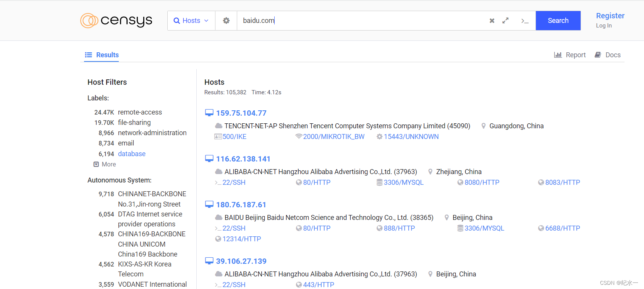The width and height of the screenshot is (644, 289).
Task: Click the Results: 105,382 count text
Action: click(x=225, y=92)
